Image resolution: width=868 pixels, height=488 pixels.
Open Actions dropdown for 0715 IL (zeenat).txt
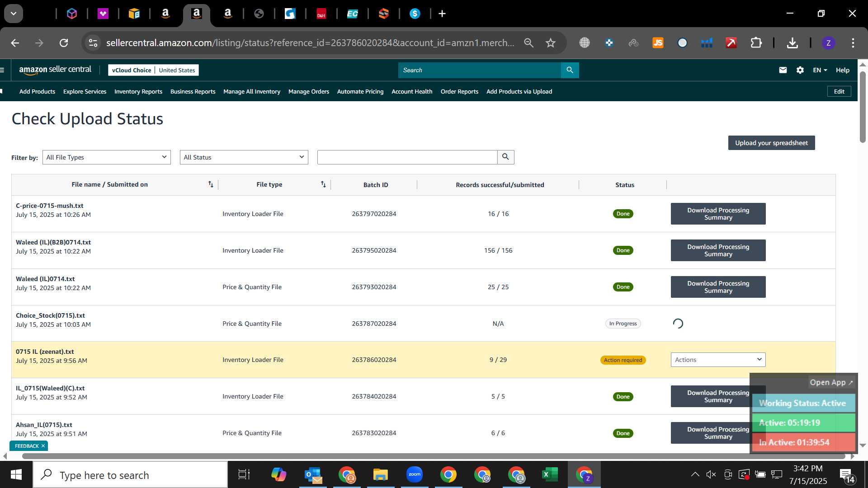click(718, 360)
